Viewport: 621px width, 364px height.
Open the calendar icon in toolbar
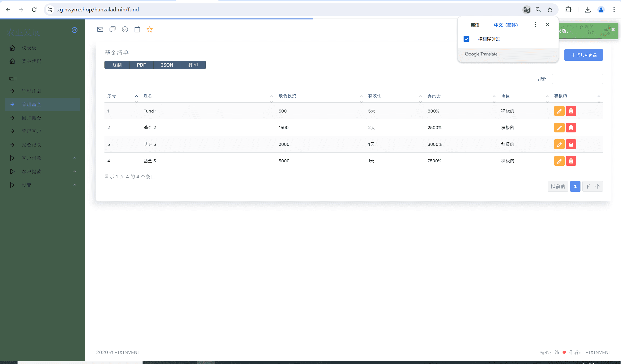(137, 30)
